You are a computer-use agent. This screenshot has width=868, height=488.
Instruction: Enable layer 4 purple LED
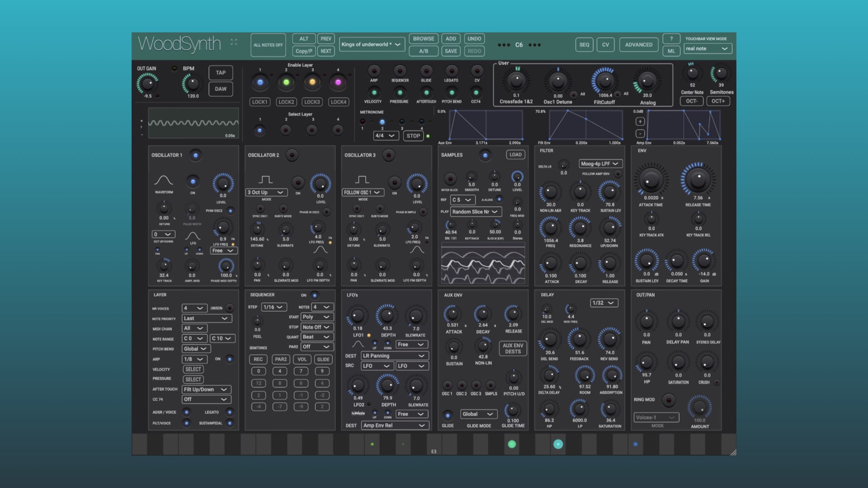[x=338, y=82]
